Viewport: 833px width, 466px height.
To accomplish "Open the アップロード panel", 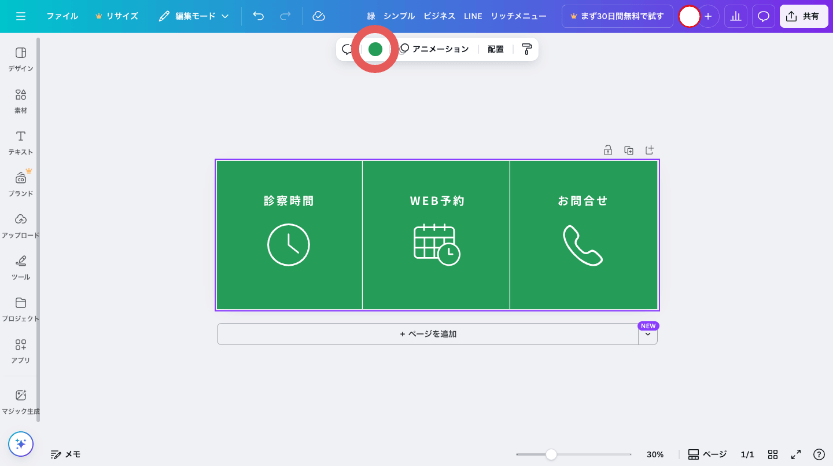I will (x=20, y=225).
